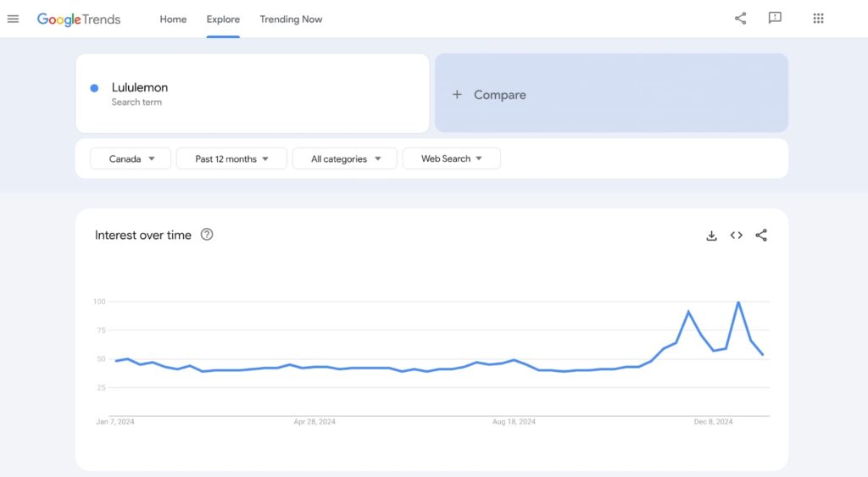Edit the Lululemon search term field
868x477 pixels.
point(253,93)
